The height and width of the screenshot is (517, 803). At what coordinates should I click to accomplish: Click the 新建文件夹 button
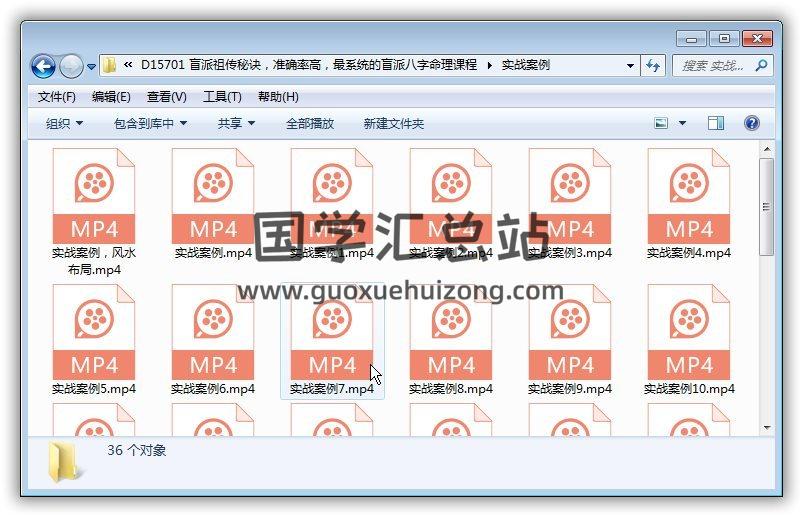[x=394, y=123]
